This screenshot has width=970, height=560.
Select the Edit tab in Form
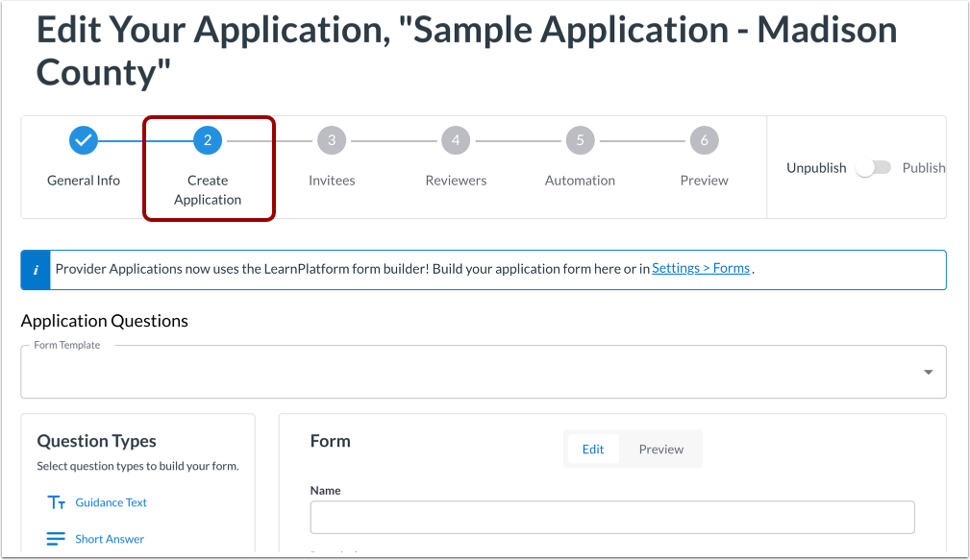593,449
